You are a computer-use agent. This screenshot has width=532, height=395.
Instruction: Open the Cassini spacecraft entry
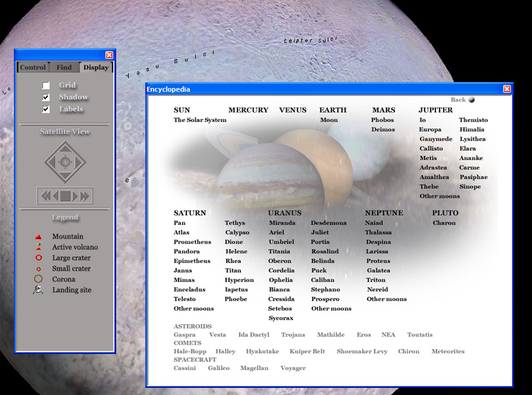(x=185, y=368)
